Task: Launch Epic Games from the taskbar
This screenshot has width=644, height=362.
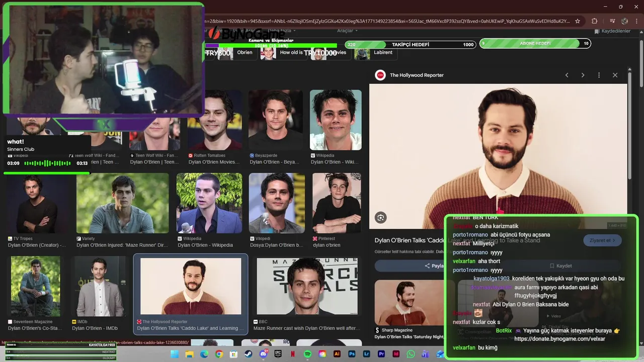Action: [x=278, y=354]
